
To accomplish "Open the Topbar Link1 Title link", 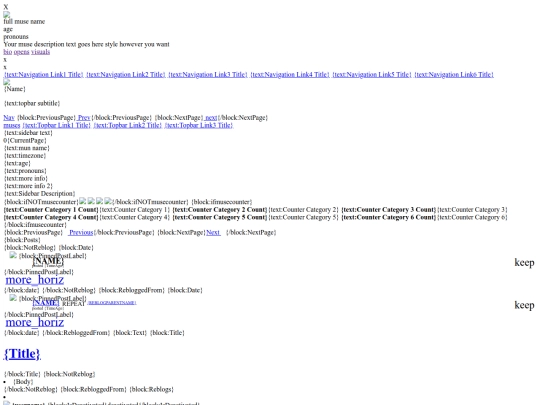I will coord(56,125).
